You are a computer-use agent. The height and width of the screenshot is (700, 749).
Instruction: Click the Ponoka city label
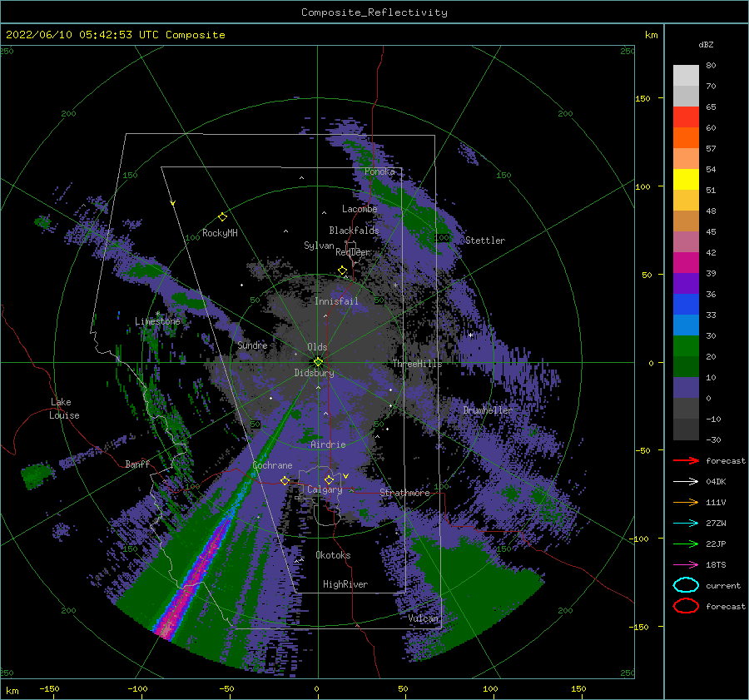point(379,171)
